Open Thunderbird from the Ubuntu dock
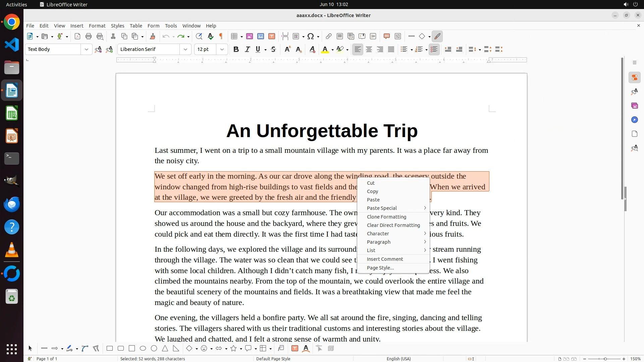644x362 pixels. click(x=12, y=204)
